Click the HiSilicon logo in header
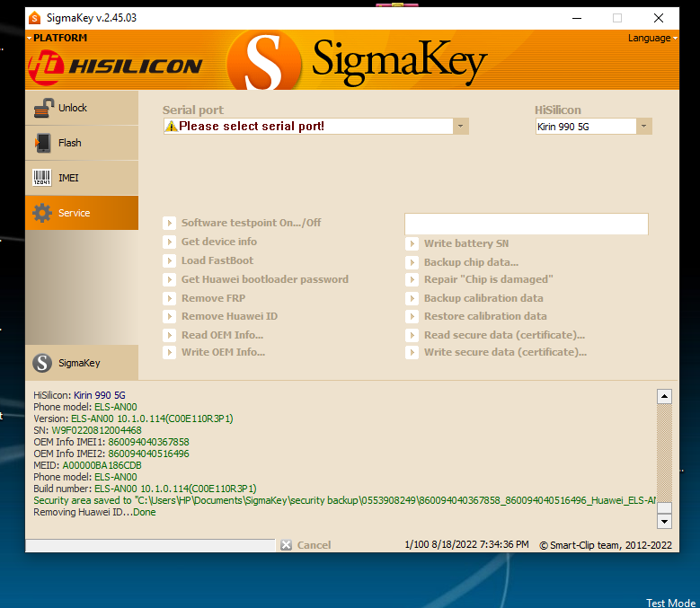The image size is (700, 608). pos(115,67)
